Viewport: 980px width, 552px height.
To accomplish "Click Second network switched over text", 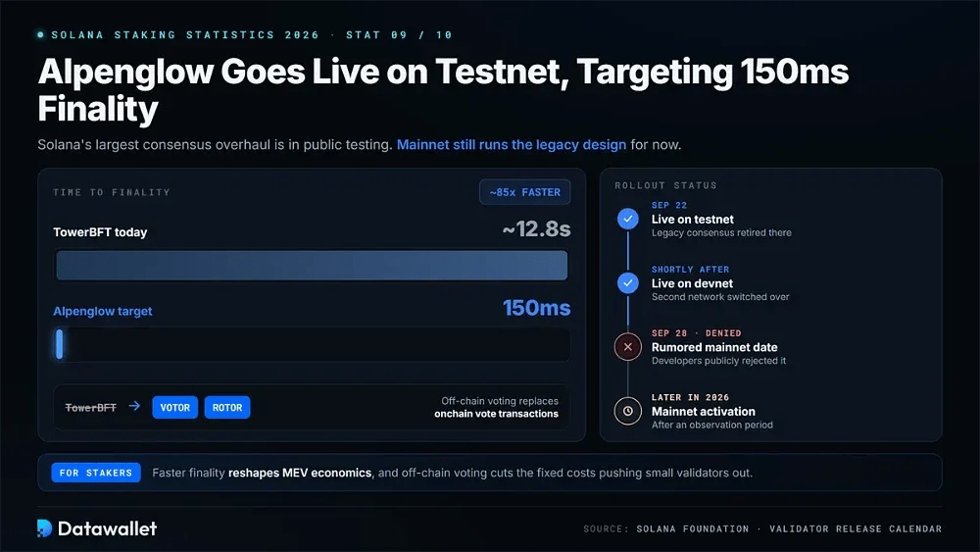I will tap(720, 297).
